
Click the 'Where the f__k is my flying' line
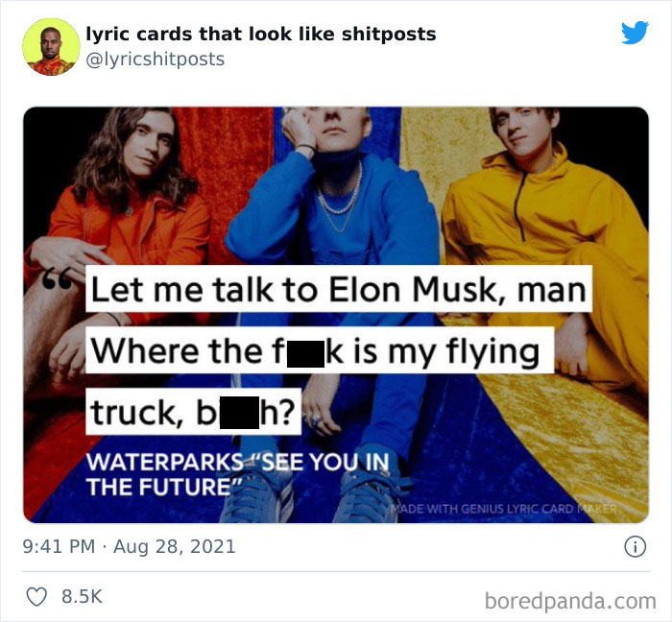click(x=320, y=350)
